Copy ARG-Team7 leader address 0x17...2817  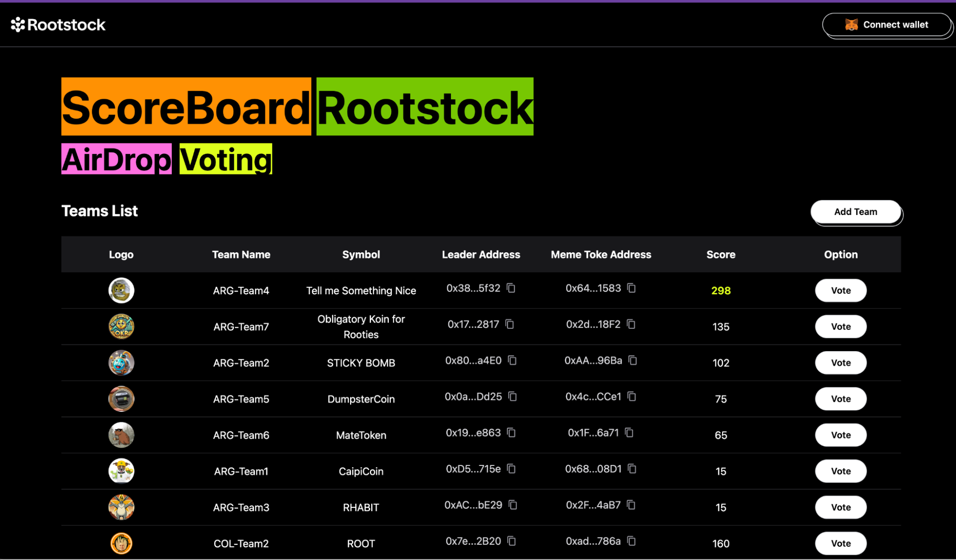click(x=510, y=324)
